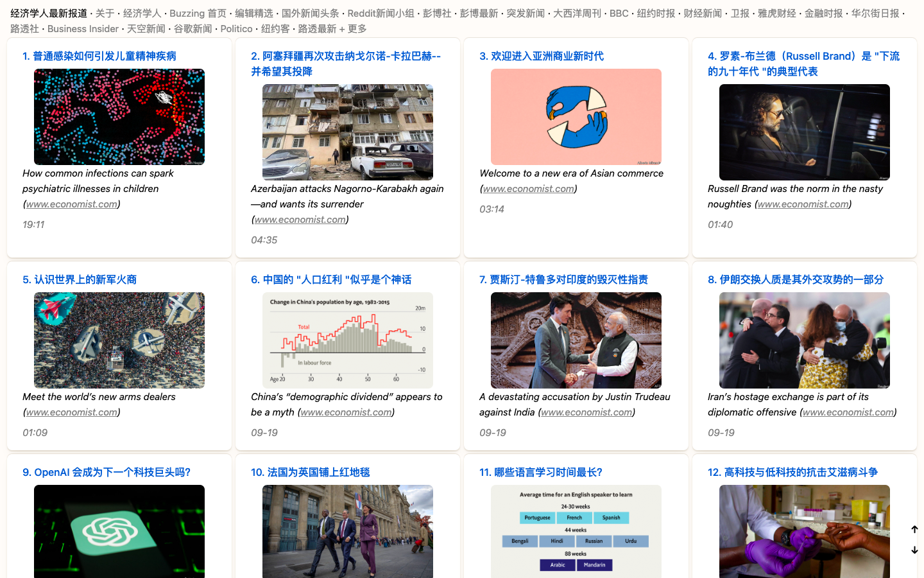Click www.economist.com link under demographic dividend article
The width and height of the screenshot is (924, 578).
[x=346, y=412]
